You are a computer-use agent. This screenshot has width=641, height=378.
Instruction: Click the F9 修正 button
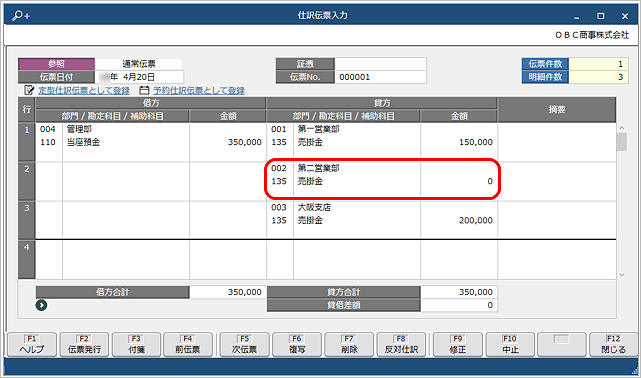coord(458,344)
